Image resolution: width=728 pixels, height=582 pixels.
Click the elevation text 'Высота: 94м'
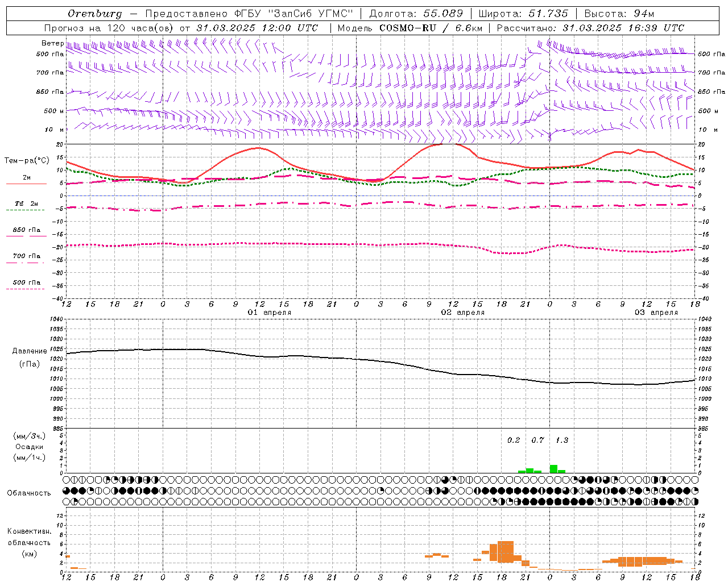619,14
